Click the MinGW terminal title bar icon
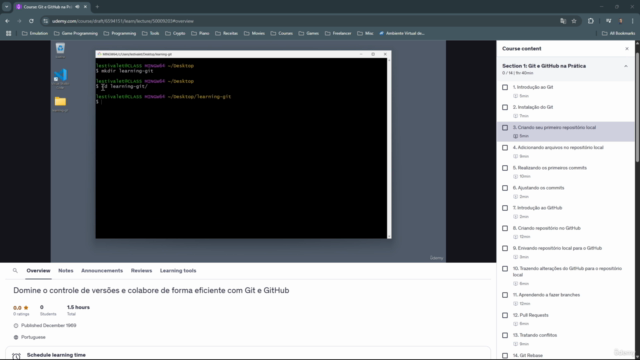 pos(99,54)
